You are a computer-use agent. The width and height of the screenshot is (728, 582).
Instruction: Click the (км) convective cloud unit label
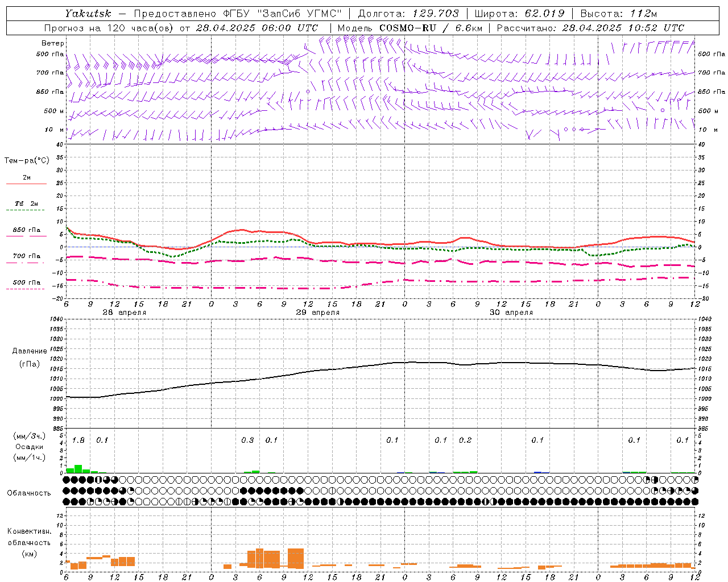29,554
